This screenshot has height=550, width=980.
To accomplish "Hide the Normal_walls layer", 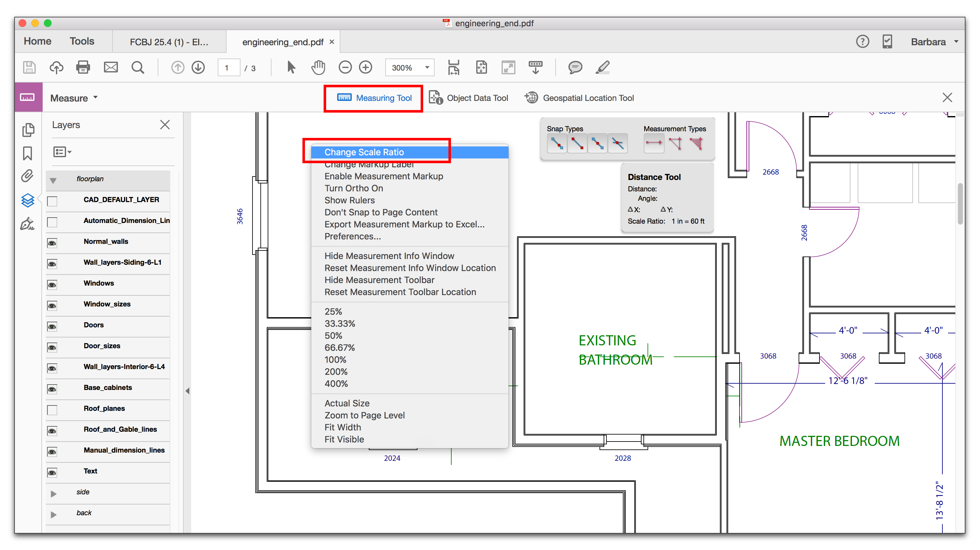I will click(52, 243).
